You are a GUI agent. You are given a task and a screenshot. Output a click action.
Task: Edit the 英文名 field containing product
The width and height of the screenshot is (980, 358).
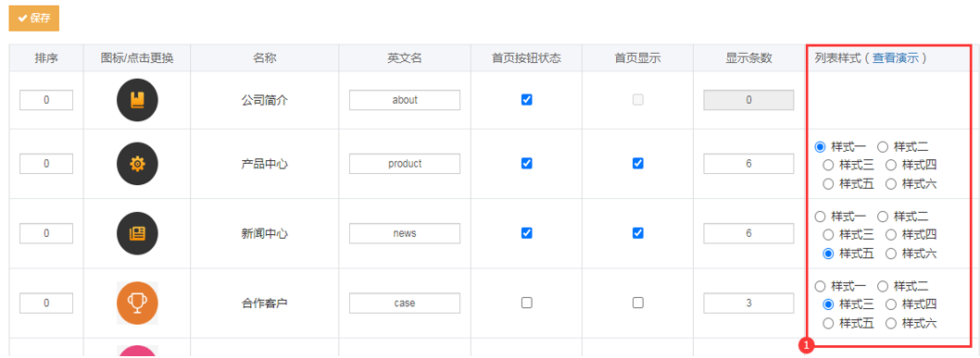tap(405, 164)
